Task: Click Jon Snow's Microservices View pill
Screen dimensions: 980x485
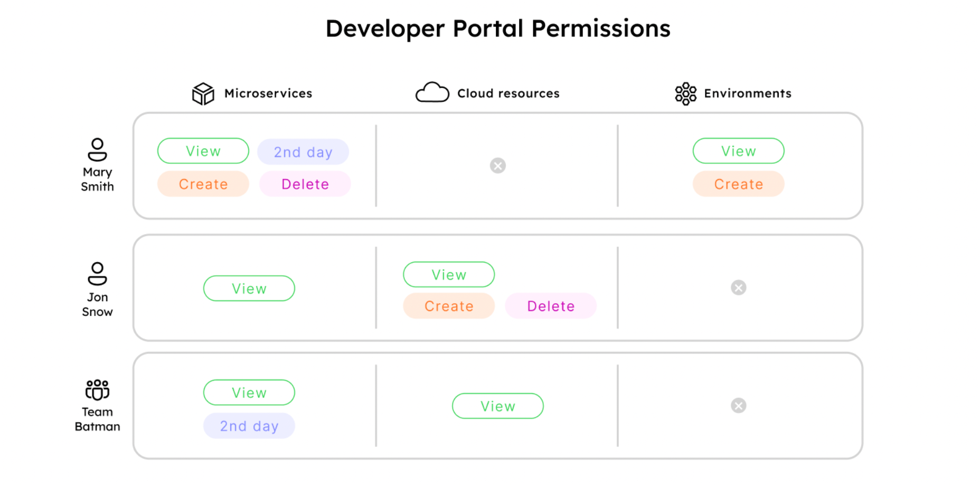Action: [x=249, y=288]
